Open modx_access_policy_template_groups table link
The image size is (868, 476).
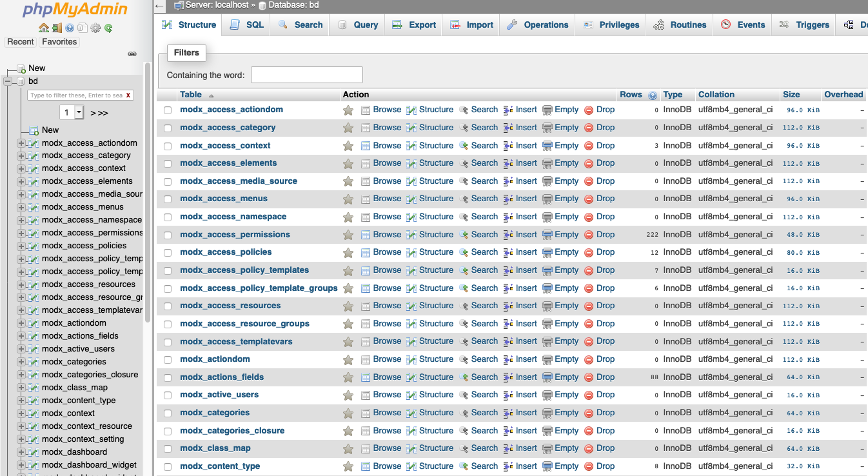click(259, 288)
